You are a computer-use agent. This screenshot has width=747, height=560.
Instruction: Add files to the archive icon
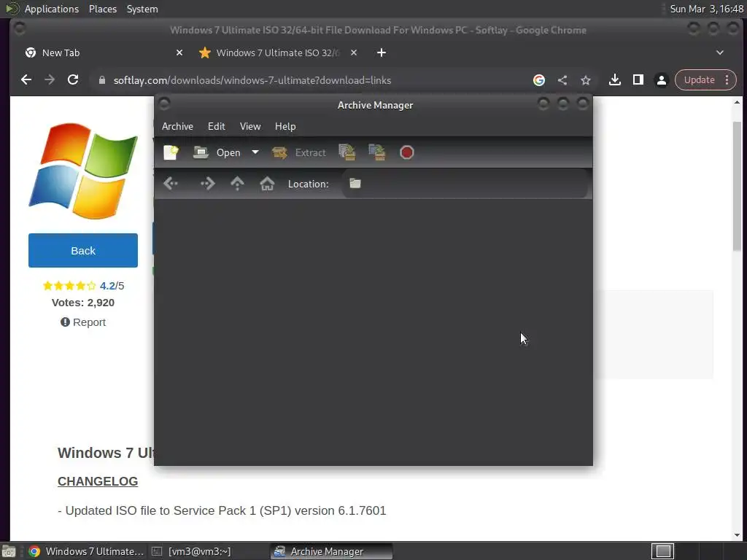[x=347, y=152]
